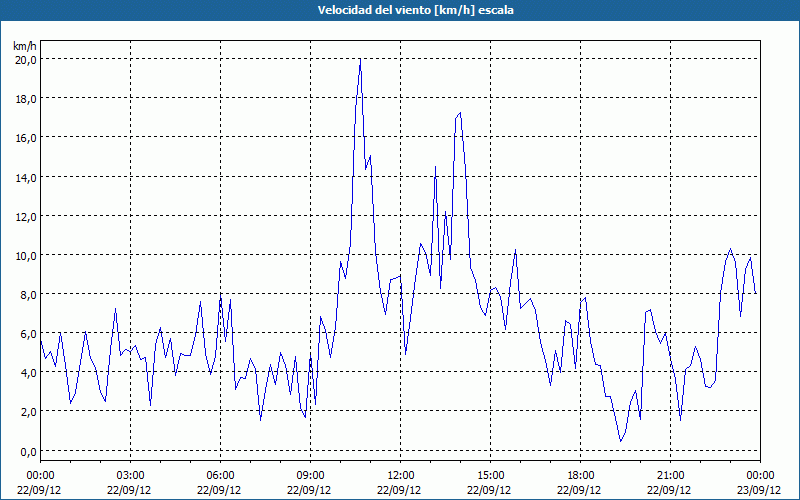Viewport: 800px width, 500px height.
Task: Click the '22/09/12' date under 03:00
Action: [129, 490]
